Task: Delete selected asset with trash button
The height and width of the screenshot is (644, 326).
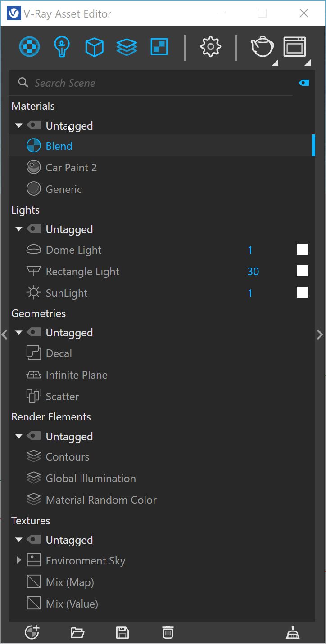Action: coord(168,632)
